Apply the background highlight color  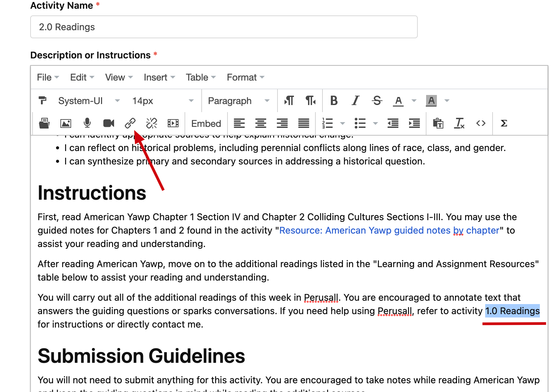click(431, 101)
